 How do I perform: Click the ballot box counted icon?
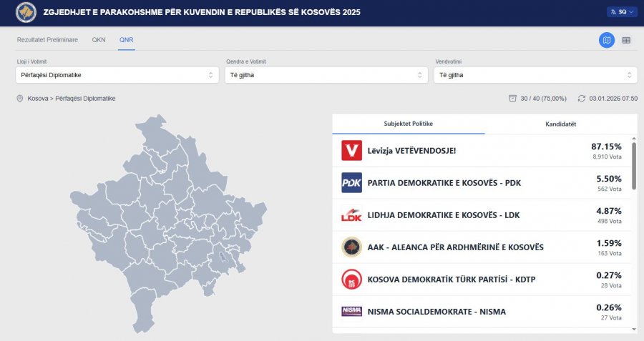click(x=512, y=99)
